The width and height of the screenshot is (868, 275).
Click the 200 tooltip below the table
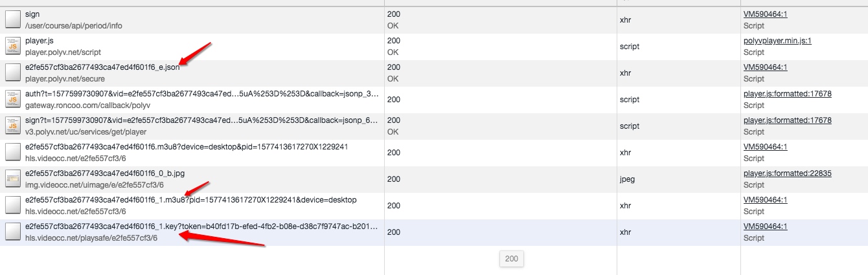pyautogui.click(x=511, y=259)
